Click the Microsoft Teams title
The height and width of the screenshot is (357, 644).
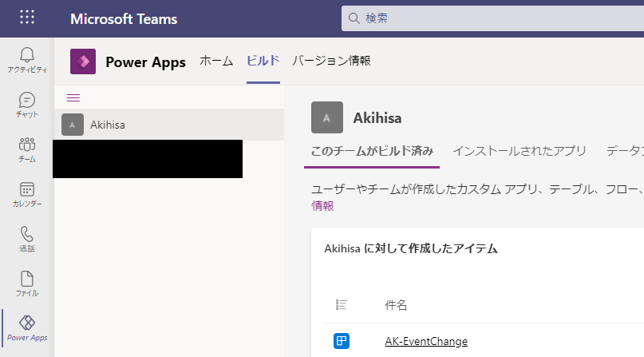pos(124,19)
